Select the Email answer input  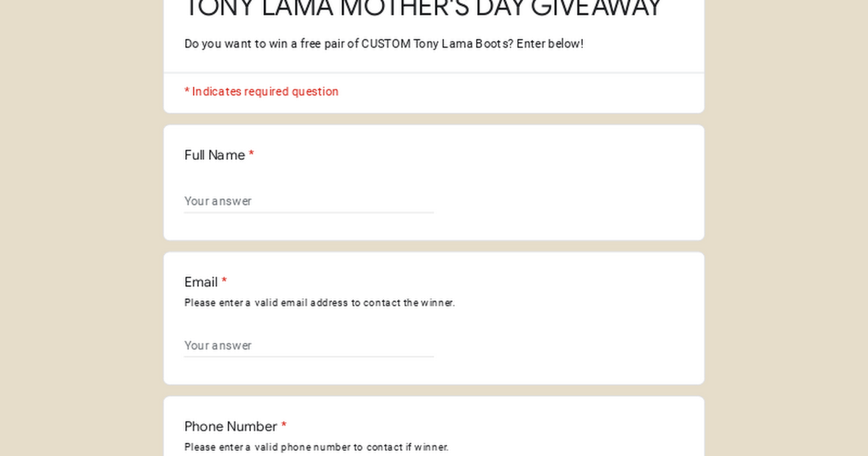pos(309,345)
